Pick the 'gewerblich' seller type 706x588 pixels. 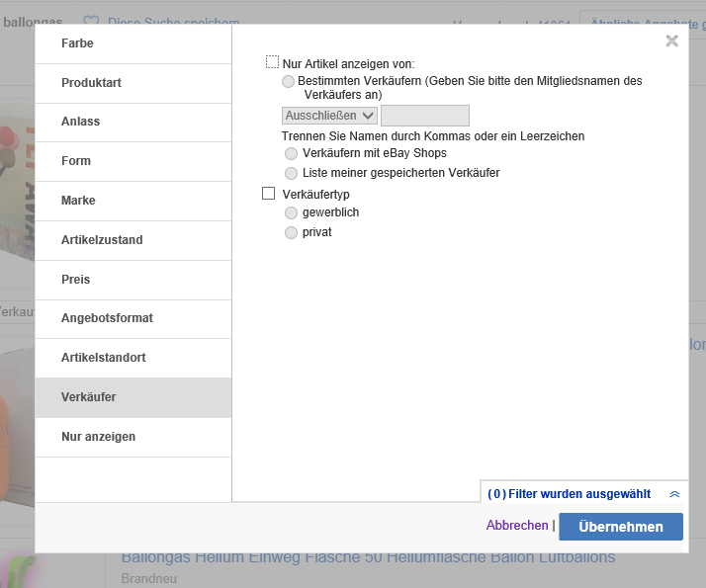coord(291,212)
